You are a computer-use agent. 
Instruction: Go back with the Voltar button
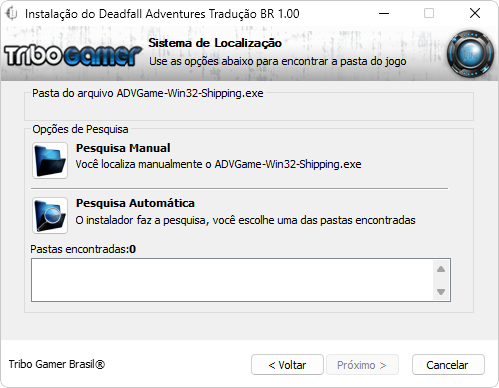pyautogui.click(x=287, y=365)
